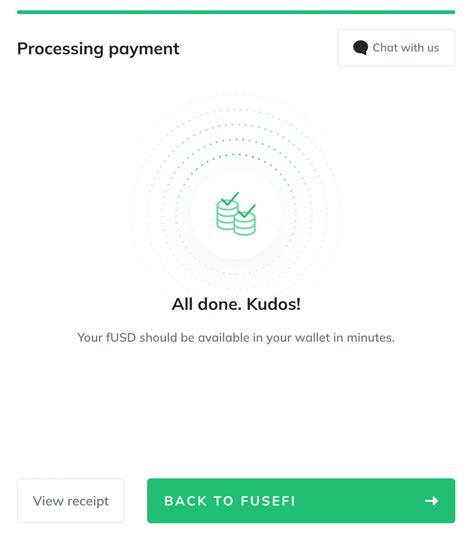Screen dimensions: 474x542
Task: Go back via BACK TO FUSEFI button
Action: pos(301,501)
